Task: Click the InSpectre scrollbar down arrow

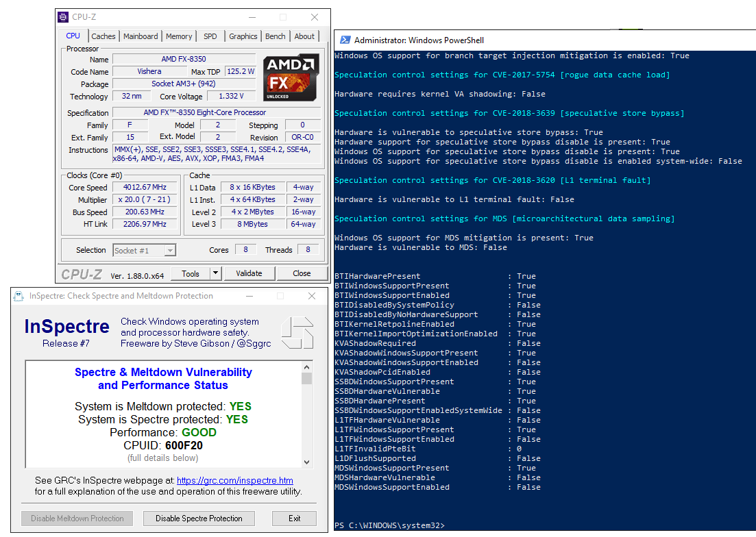Action: click(x=306, y=462)
